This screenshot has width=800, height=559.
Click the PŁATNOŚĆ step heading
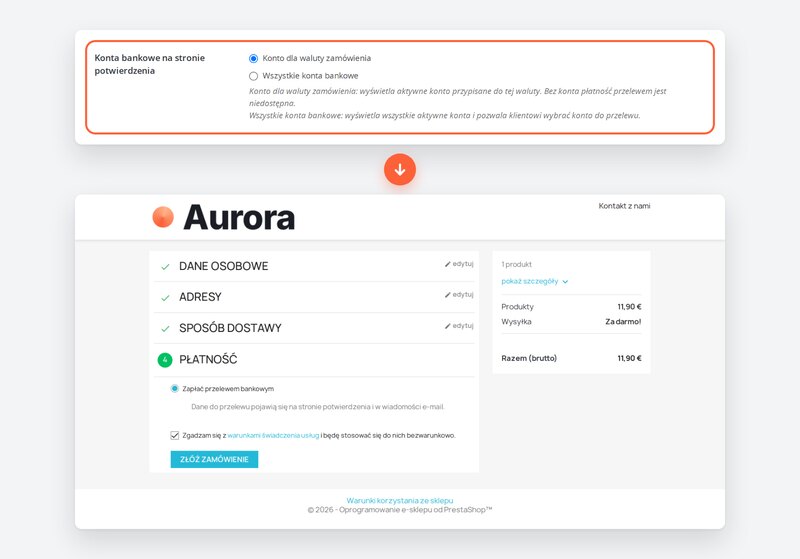(208, 360)
